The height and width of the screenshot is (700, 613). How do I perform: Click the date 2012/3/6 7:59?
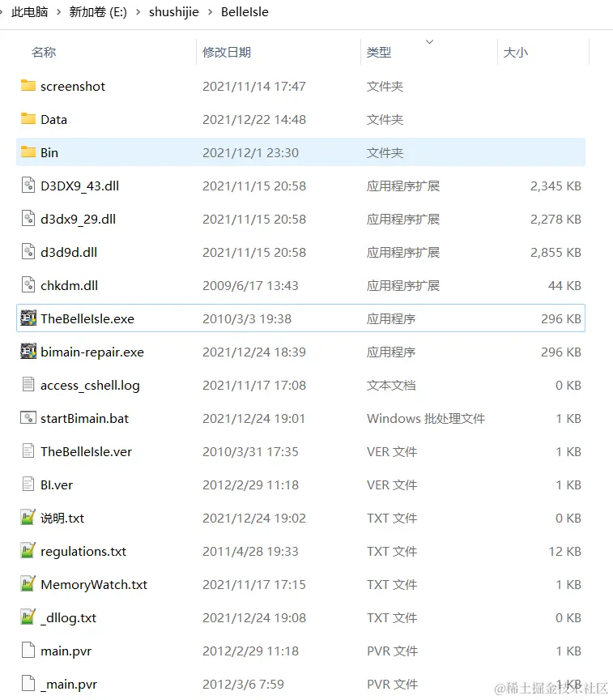[243, 685]
